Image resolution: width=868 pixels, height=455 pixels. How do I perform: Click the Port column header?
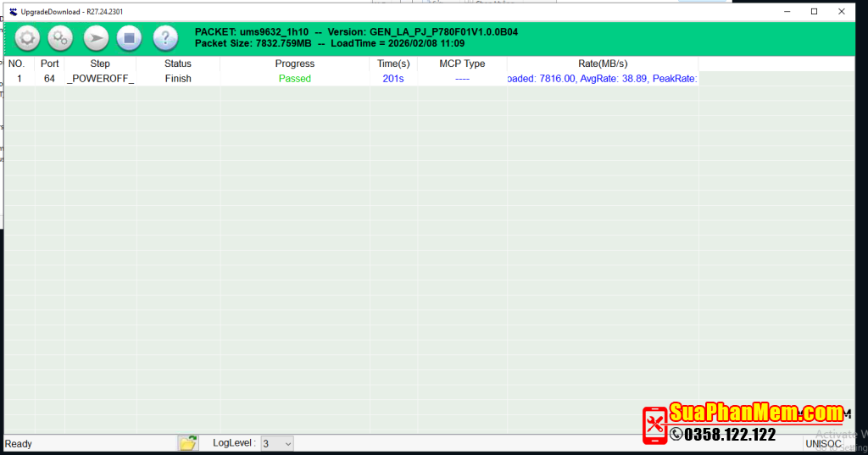coord(49,64)
